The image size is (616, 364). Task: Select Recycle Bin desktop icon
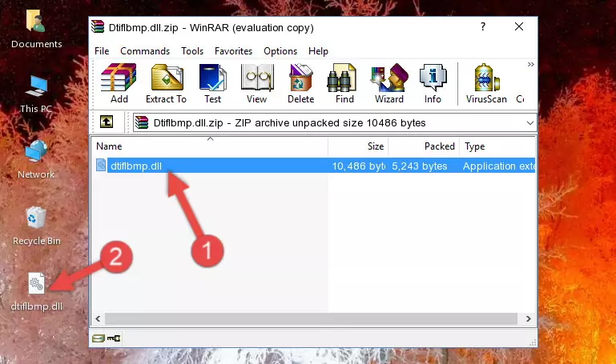click(x=37, y=226)
